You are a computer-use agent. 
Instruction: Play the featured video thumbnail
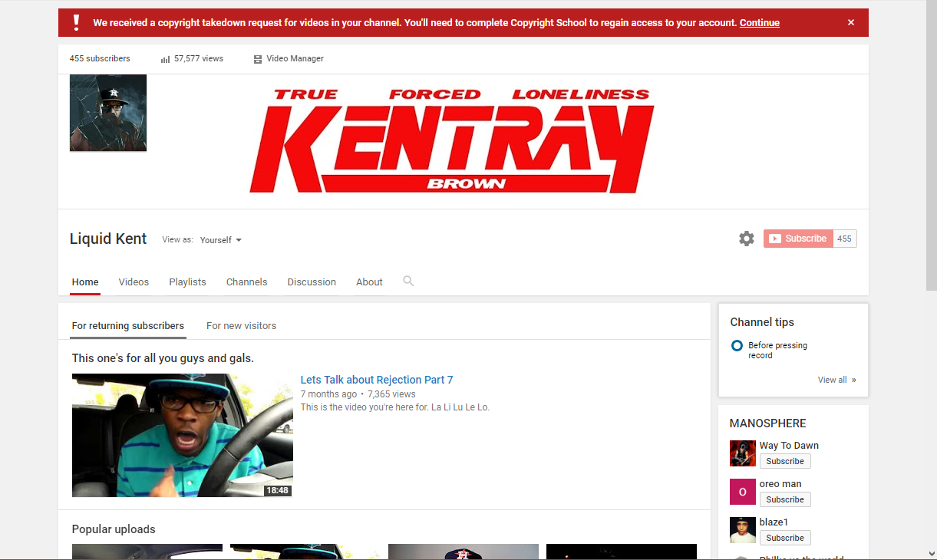[183, 435]
